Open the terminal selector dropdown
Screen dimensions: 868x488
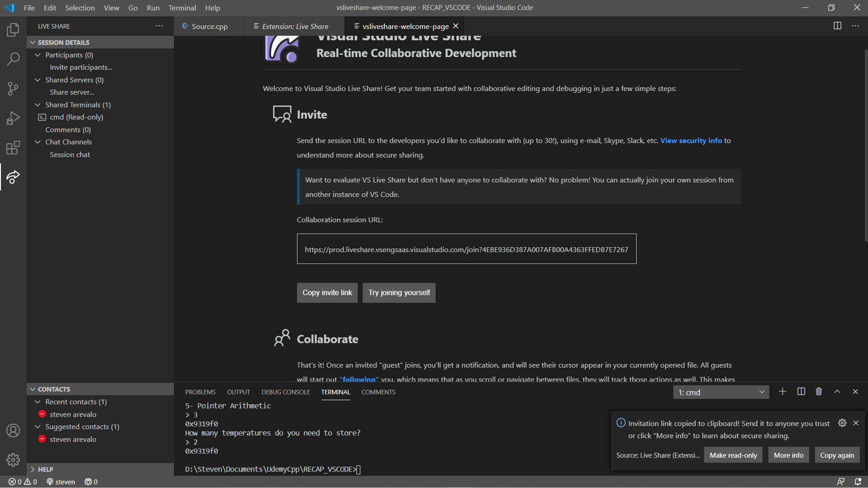[721, 392]
